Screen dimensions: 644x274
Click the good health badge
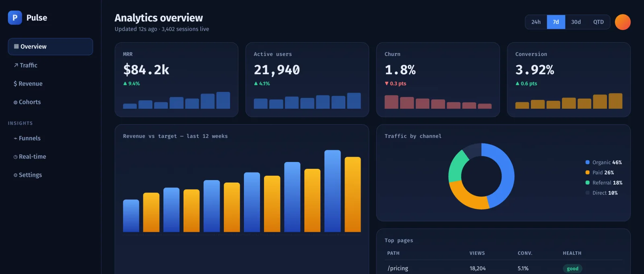pyautogui.click(x=572, y=269)
